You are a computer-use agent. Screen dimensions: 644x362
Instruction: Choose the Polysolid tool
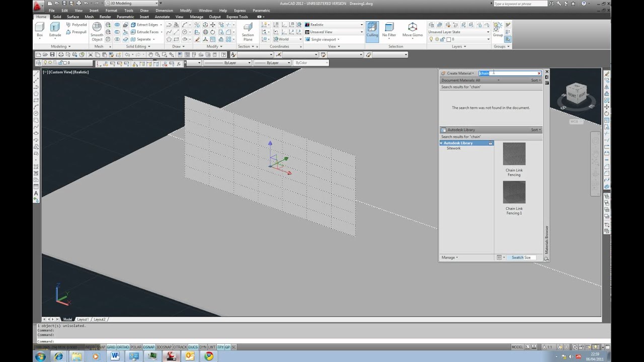76,25
